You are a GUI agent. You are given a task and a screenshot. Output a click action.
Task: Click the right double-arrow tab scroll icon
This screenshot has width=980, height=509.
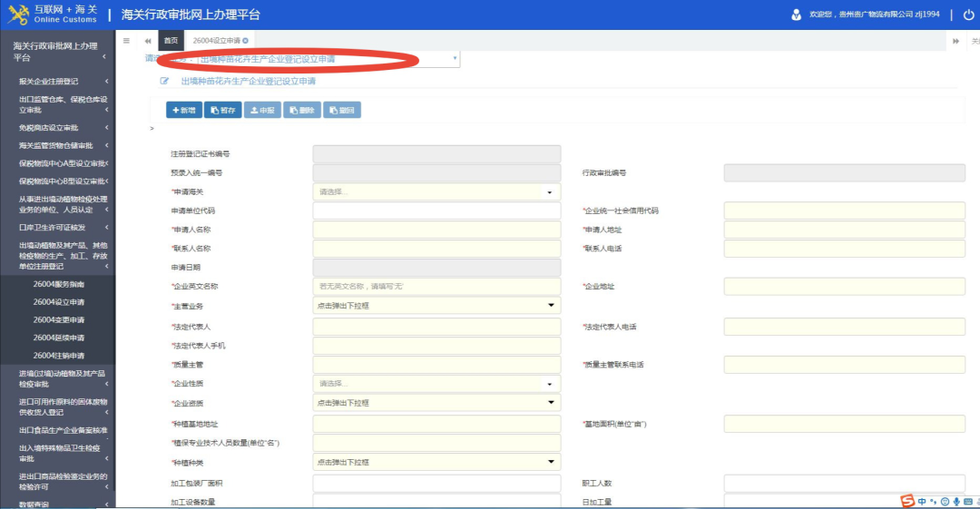tap(955, 41)
